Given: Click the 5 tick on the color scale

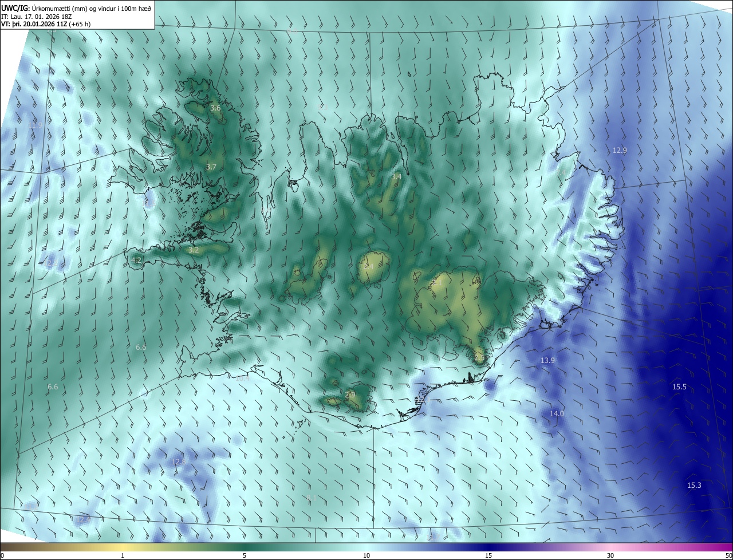Looking at the screenshot, I should tap(245, 556).
